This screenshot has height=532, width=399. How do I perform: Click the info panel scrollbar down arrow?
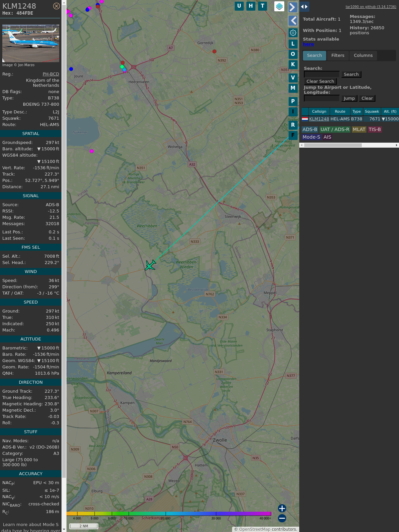[64, 530]
